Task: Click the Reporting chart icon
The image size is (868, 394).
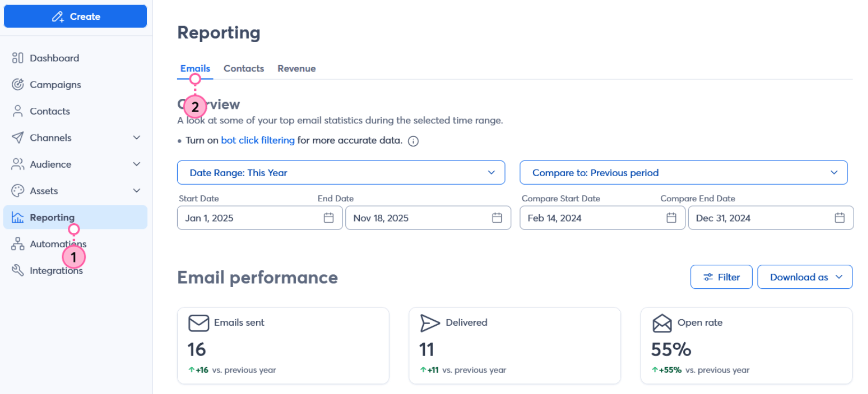Action: click(18, 217)
